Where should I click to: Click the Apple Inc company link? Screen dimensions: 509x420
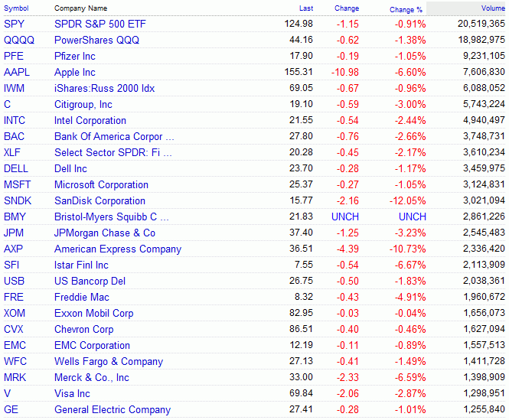[75, 72]
